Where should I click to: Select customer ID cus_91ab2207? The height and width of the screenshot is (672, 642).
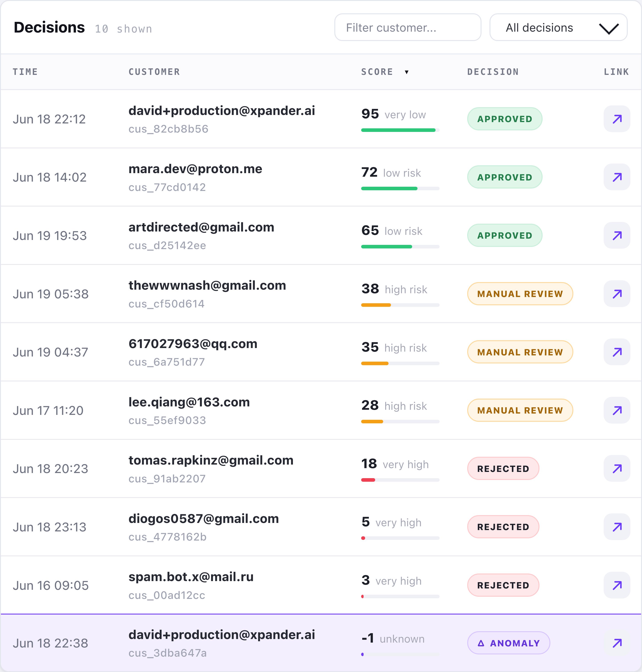[167, 479]
